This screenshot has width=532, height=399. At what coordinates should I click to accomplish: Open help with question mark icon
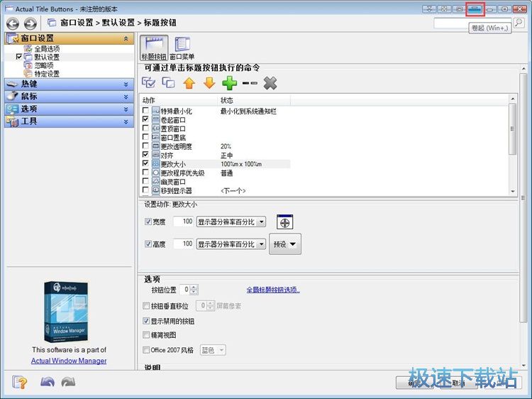20,382
